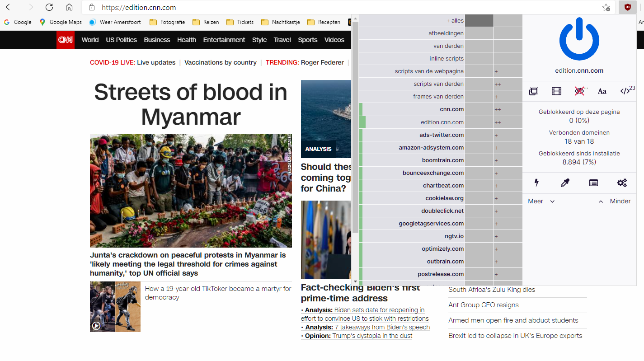The width and height of the screenshot is (644, 361).
Task: Open the Entertainment section
Action: (x=224, y=40)
